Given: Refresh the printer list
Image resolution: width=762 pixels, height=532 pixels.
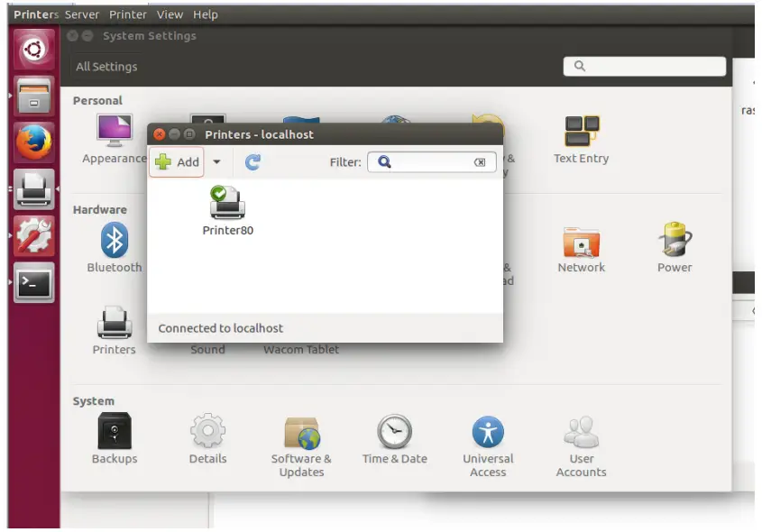Looking at the screenshot, I should [x=252, y=161].
